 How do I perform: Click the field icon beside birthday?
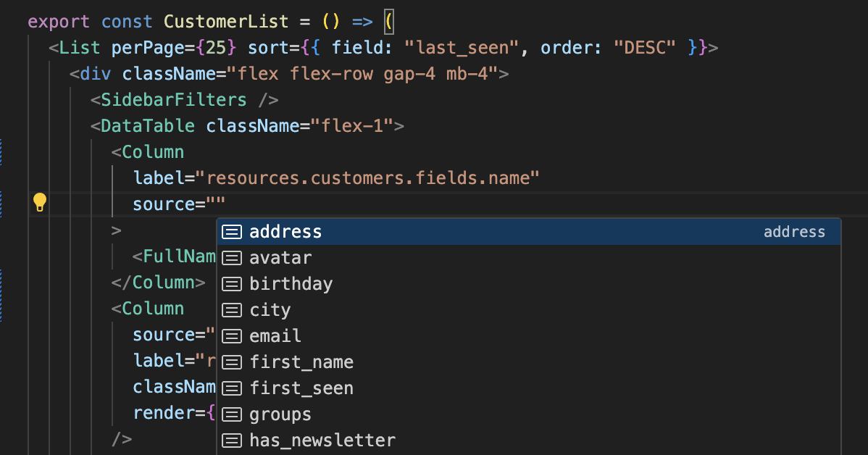(x=232, y=283)
